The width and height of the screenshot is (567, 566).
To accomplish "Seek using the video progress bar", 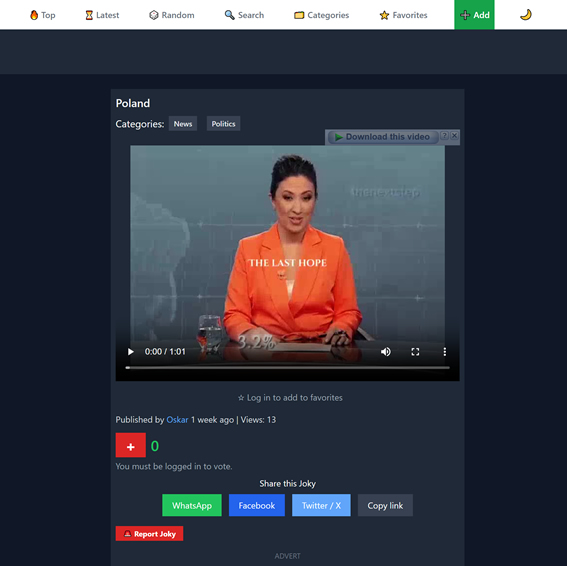I will coord(287,367).
